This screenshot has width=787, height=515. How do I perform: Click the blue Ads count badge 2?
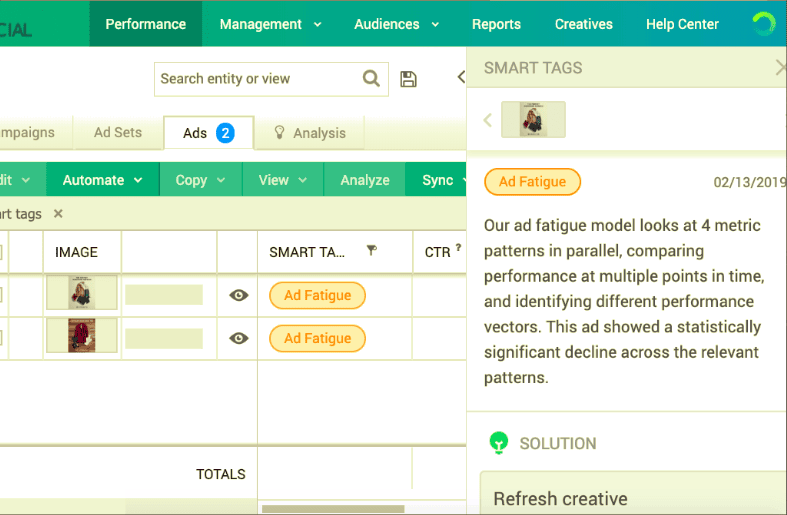point(225,133)
